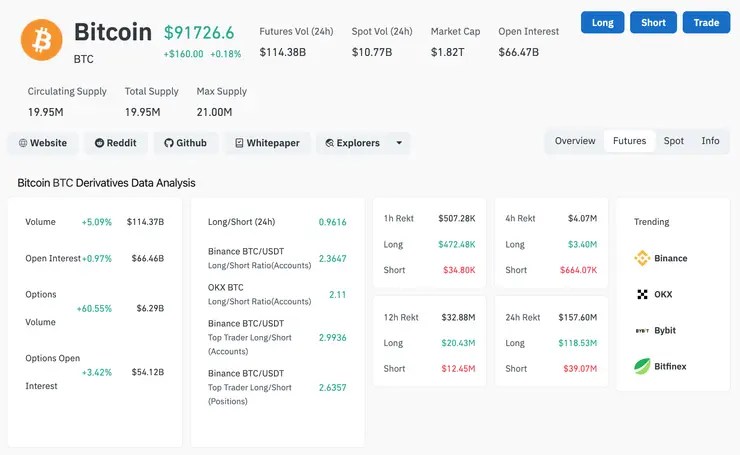Viewport: 740px width, 455px height.
Task: Click the BTC ticker under Bitcoin
Action: point(84,59)
